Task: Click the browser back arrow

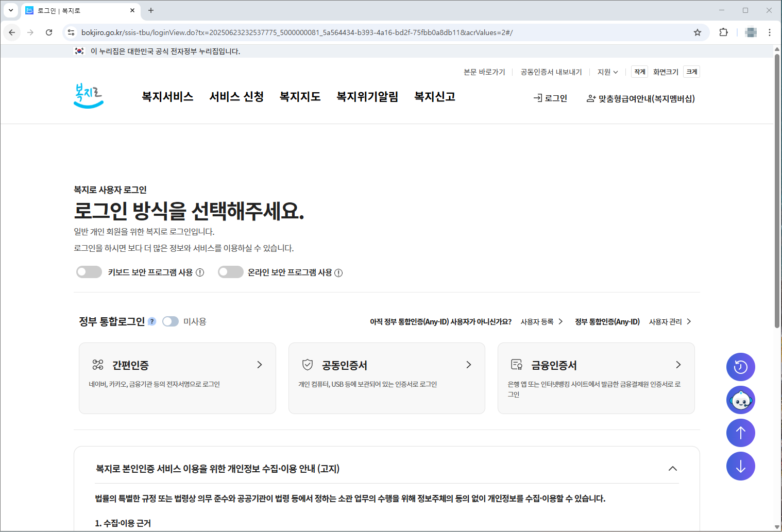Action: [12, 32]
